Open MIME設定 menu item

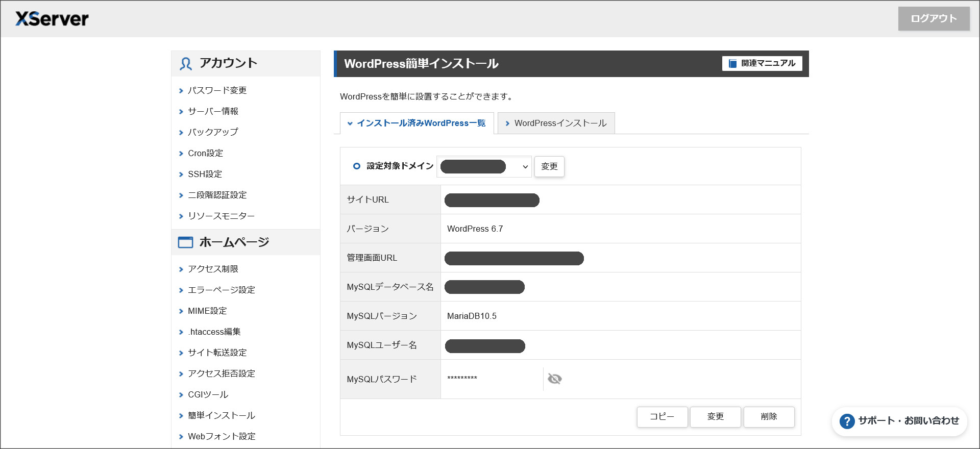pos(207,311)
